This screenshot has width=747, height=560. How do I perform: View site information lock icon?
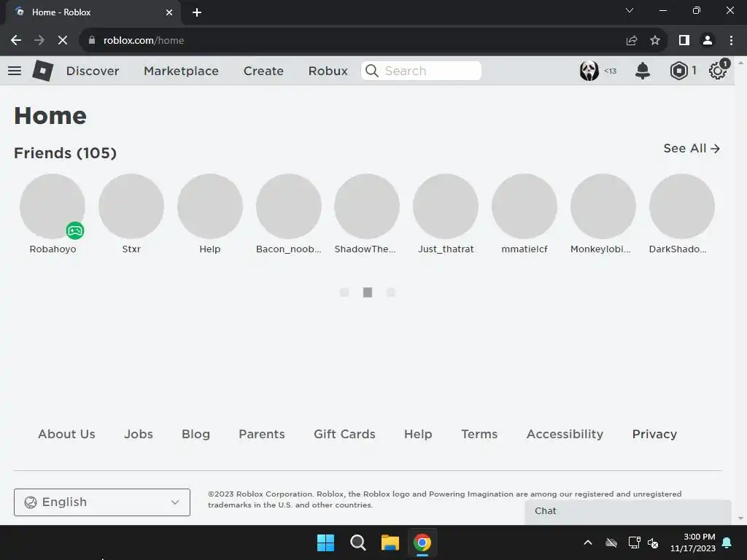92,41
